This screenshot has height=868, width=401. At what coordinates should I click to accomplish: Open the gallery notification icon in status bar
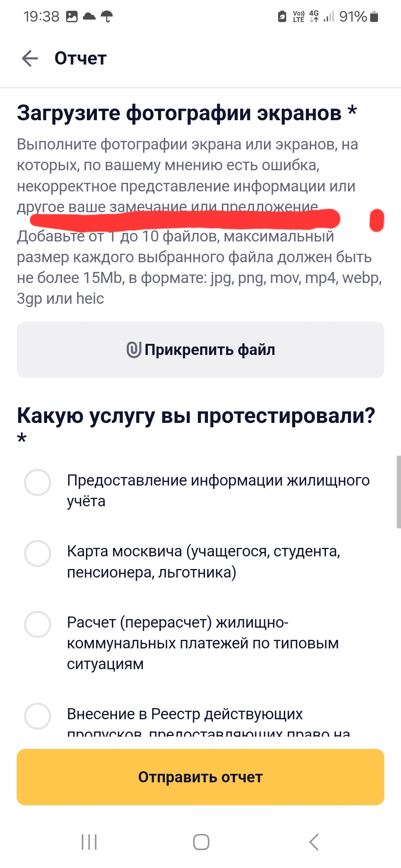(x=72, y=17)
